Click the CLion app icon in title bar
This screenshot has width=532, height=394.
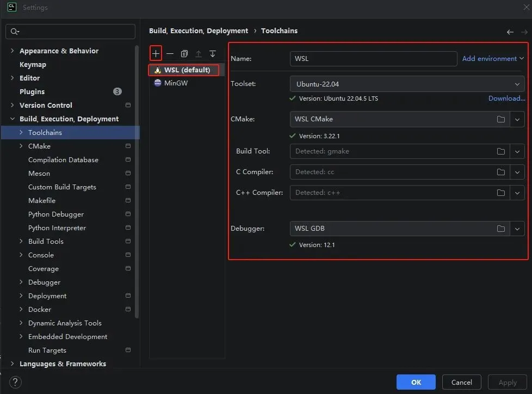[x=12, y=7]
